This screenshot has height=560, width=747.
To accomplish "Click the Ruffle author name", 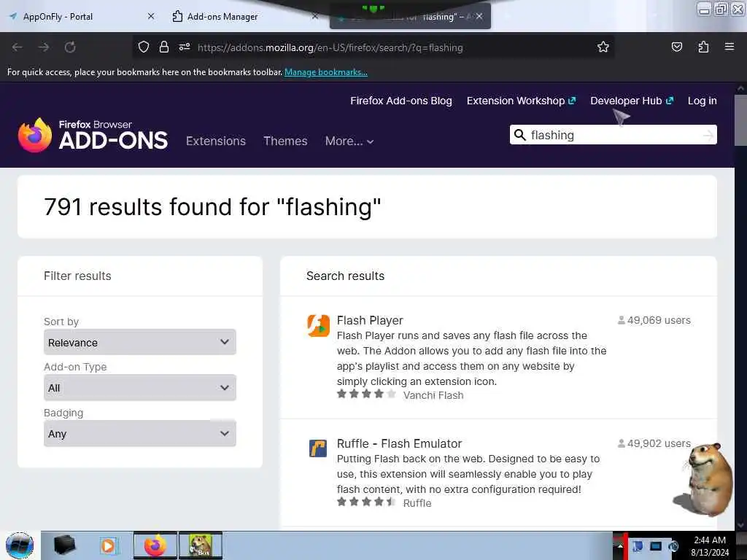I will coord(417,503).
